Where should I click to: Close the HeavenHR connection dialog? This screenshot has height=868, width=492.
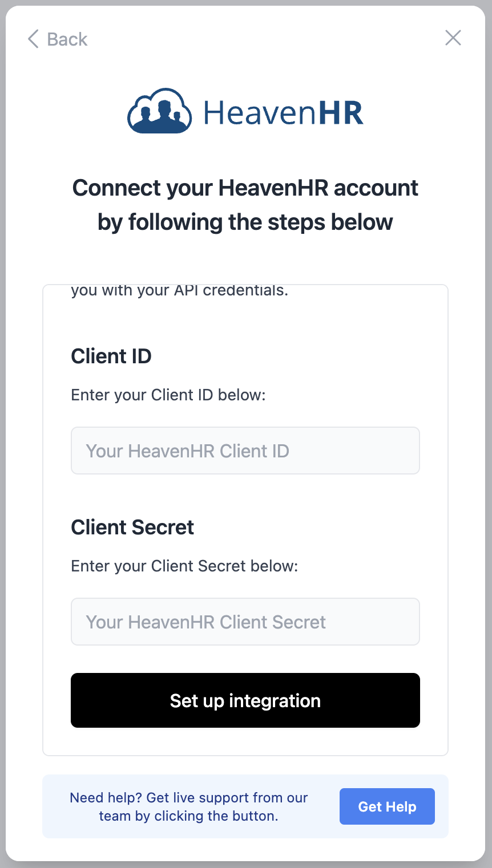pyautogui.click(x=453, y=38)
